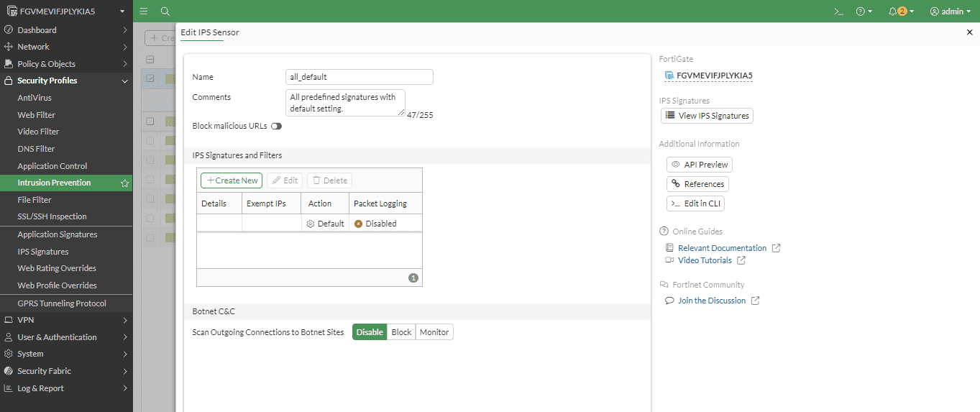Click external icon beside Relevant Documentation
980x412 pixels.
[x=776, y=248]
